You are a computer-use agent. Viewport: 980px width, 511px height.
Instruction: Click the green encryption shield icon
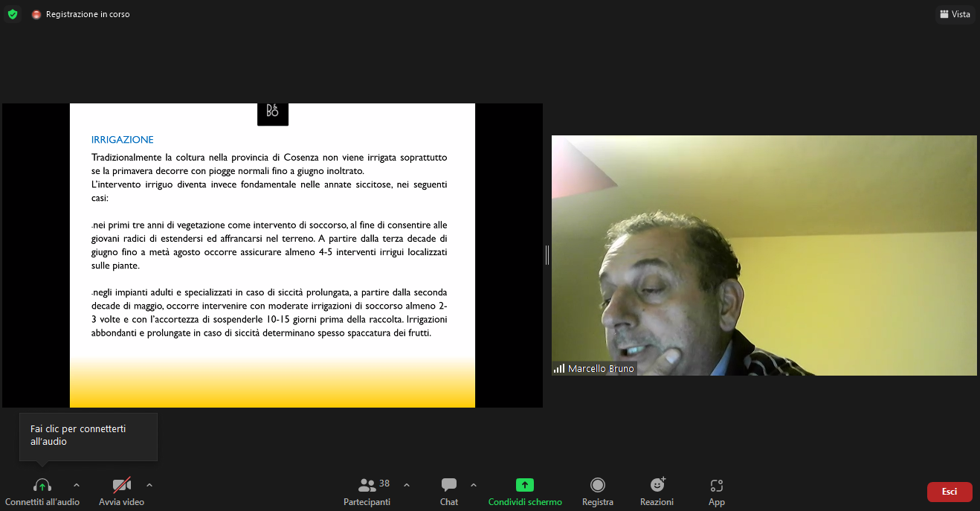(x=13, y=14)
